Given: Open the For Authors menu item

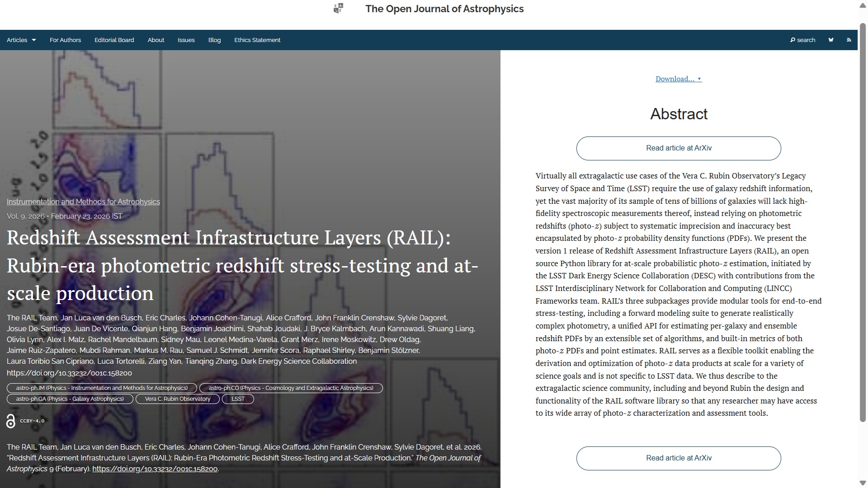Looking at the screenshot, I should coord(65,40).
